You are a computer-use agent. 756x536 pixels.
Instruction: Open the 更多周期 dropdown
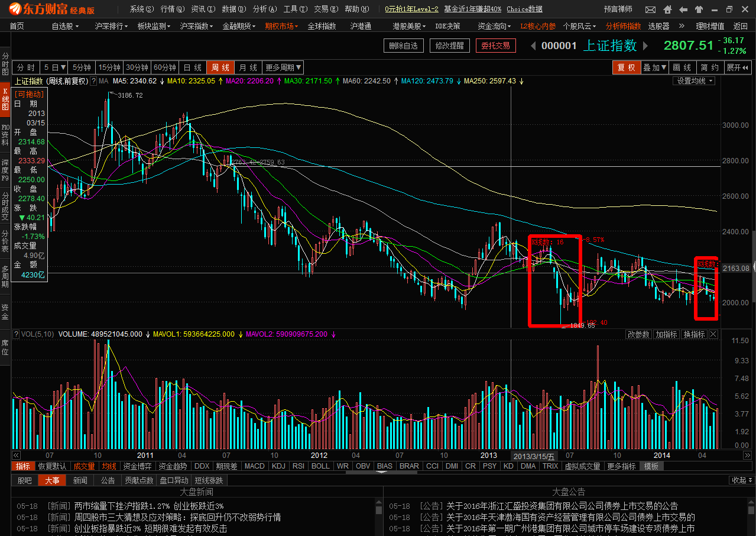283,67
